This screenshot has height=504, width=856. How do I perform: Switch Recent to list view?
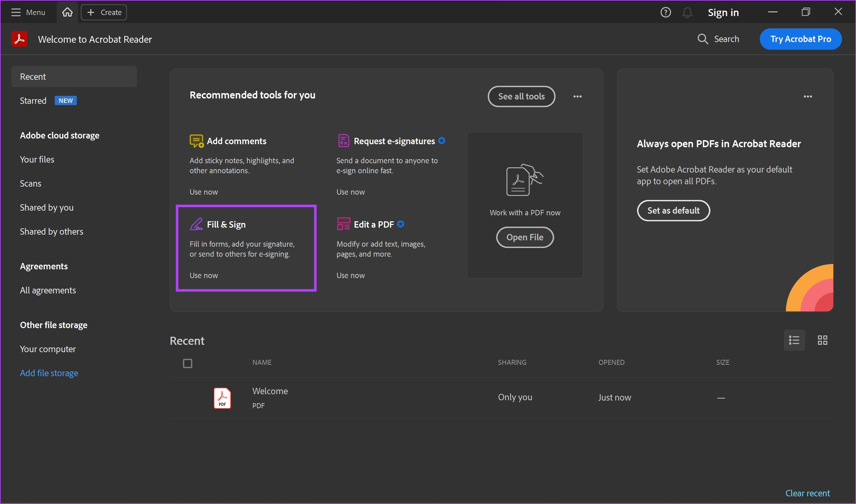[794, 340]
